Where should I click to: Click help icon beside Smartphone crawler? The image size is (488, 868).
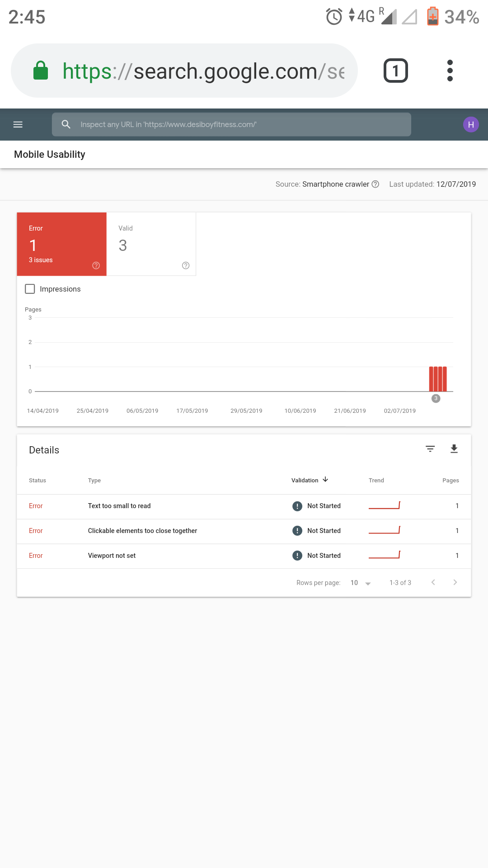click(375, 184)
